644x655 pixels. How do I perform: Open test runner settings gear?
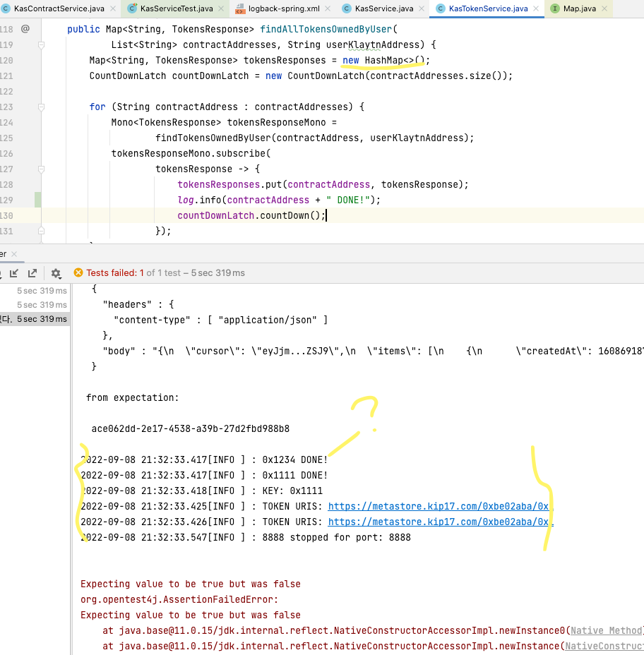(x=56, y=273)
